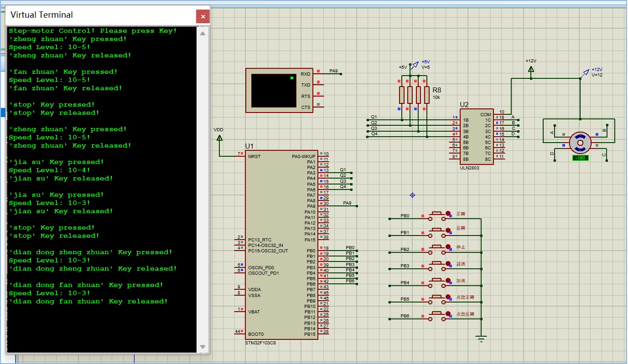The height and width of the screenshot is (364, 628).
Task: Click the +5V voltage probe arrow
Action: tap(415, 66)
